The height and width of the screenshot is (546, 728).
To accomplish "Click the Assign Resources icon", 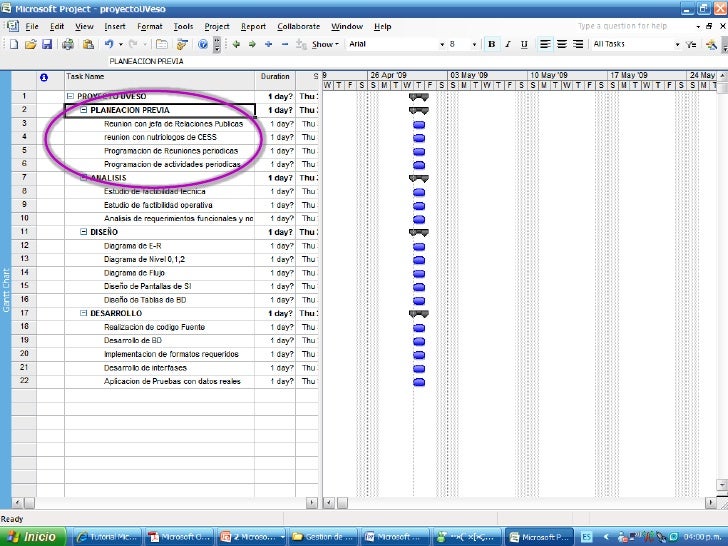I will pyautogui.click(x=182, y=45).
